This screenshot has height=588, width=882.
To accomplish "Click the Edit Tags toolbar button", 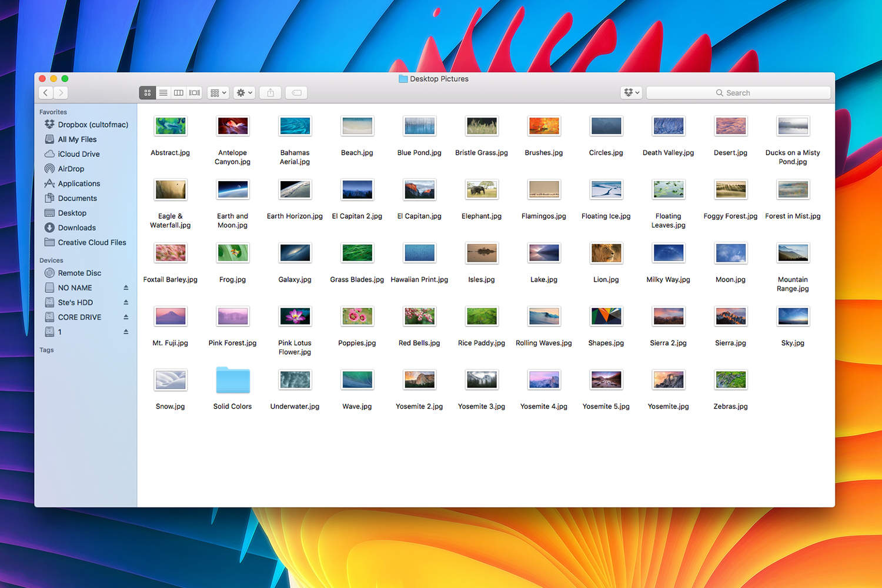I will coord(297,93).
